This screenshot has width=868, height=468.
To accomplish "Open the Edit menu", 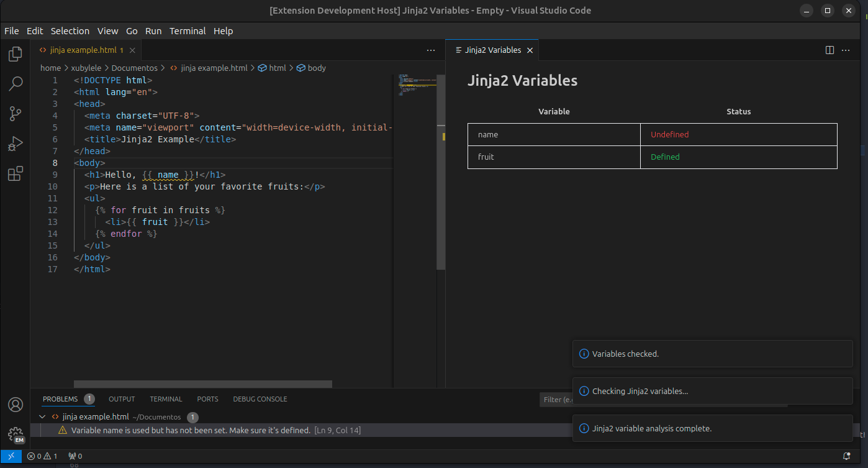I will [35, 31].
